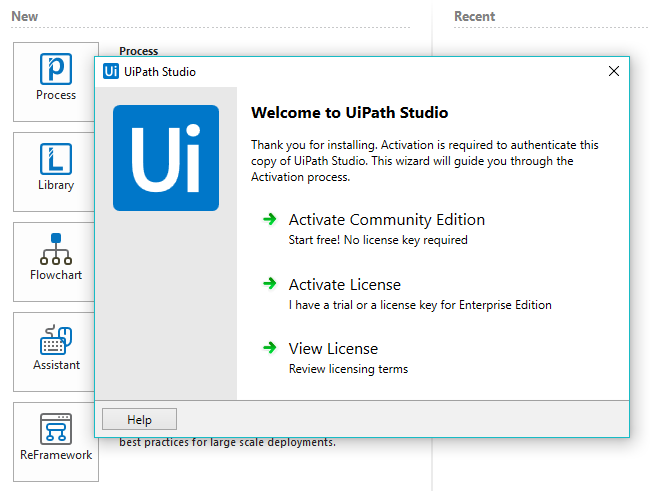Image resolution: width=650 pixels, height=491 pixels.
Task: Click the Recent section heading
Action: (474, 16)
